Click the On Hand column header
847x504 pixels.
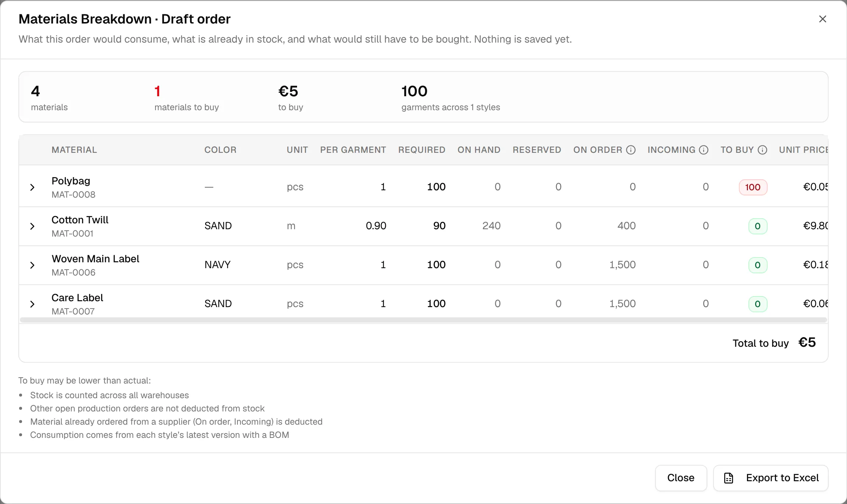click(479, 150)
